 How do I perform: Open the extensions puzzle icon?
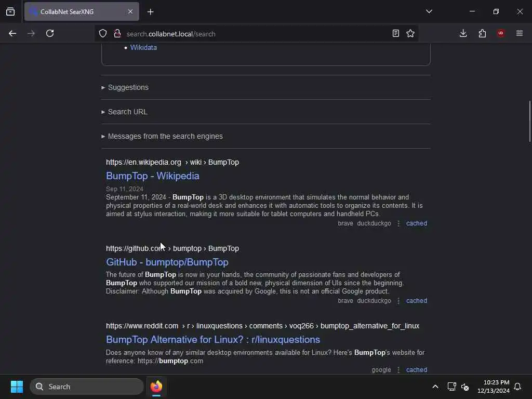click(x=482, y=33)
